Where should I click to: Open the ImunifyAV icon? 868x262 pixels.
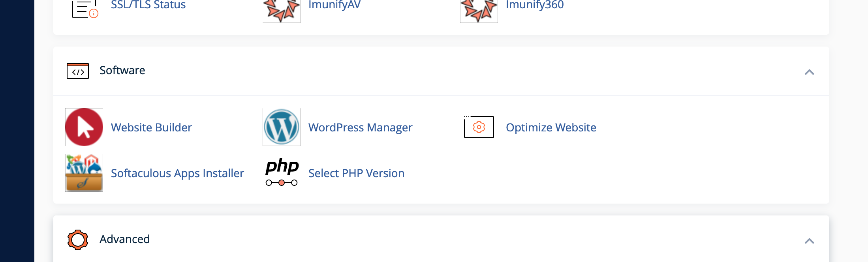(x=282, y=11)
